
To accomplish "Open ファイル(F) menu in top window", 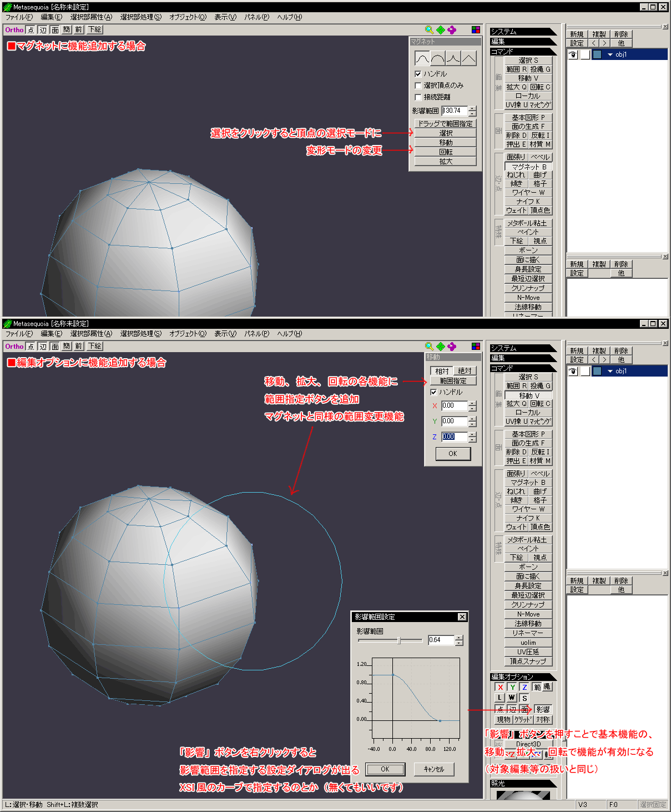I will [19, 17].
